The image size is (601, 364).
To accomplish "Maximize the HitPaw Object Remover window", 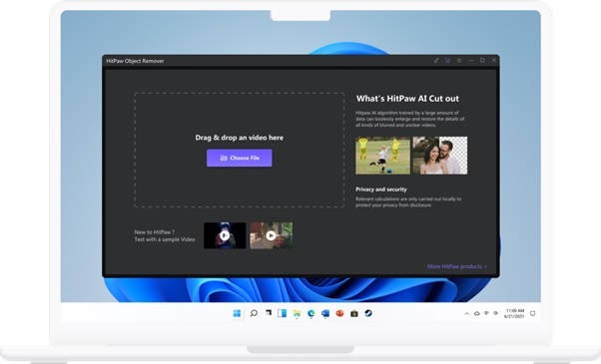I will [x=482, y=61].
